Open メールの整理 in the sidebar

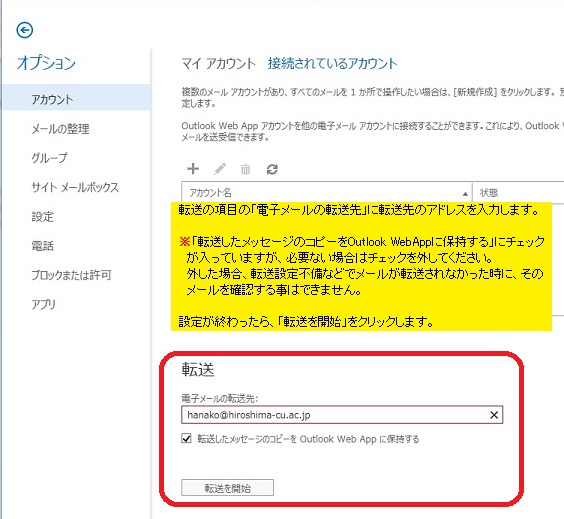click(x=60, y=129)
